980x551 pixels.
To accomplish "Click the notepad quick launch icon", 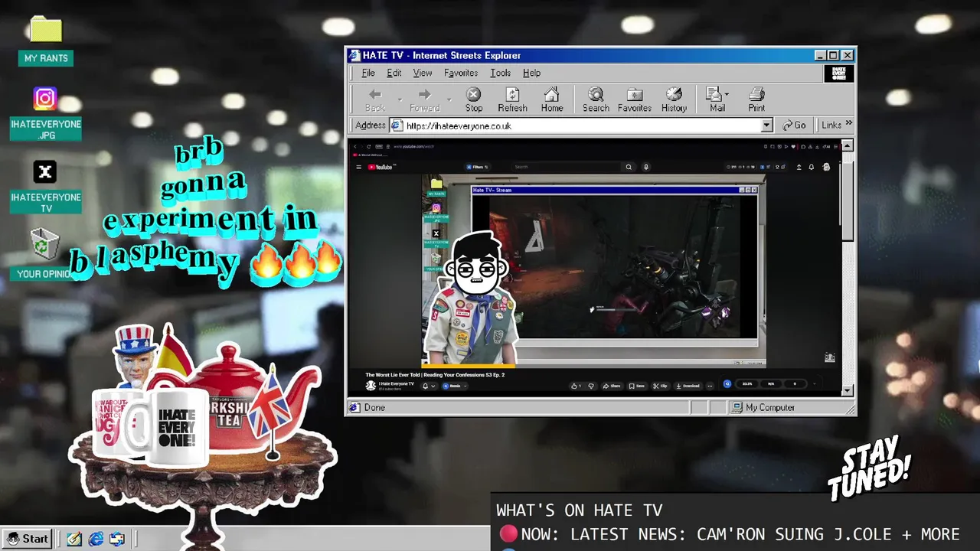I will coord(73,539).
